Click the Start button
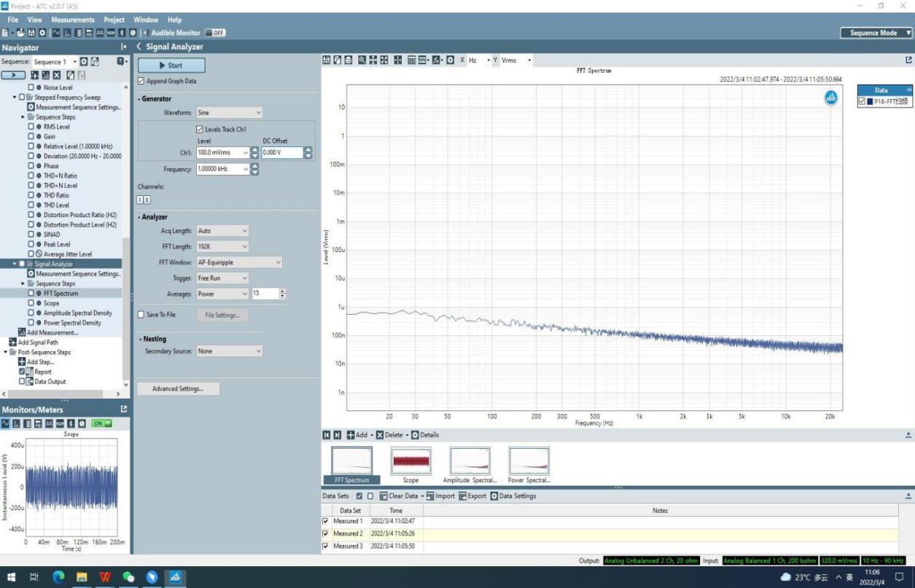Image resolution: width=915 pixels, height=588 pixels. [x=171, y=66]
